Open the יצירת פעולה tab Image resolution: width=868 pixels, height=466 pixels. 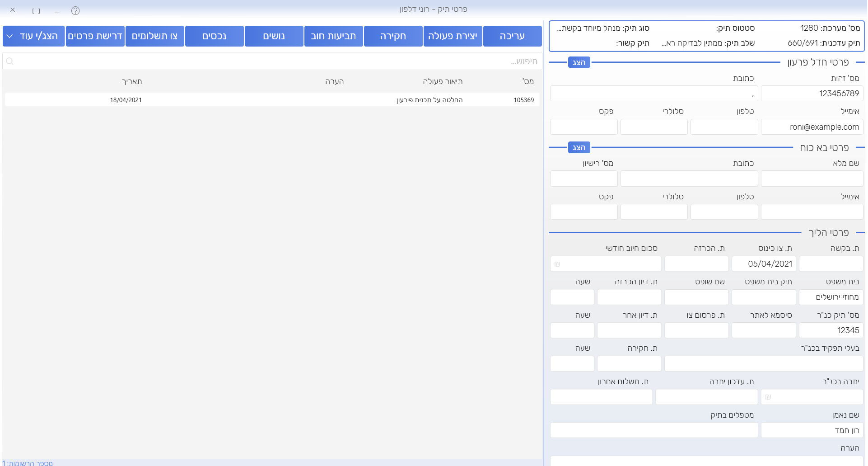point(453,36)
